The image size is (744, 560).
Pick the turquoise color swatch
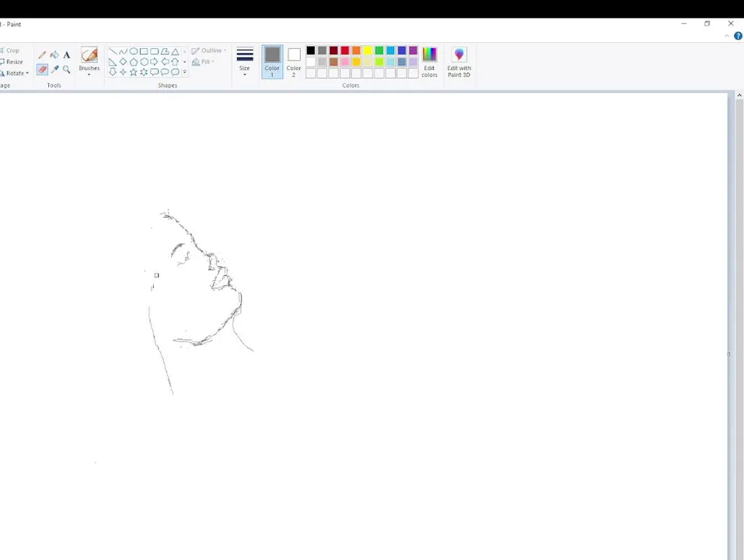390,51
